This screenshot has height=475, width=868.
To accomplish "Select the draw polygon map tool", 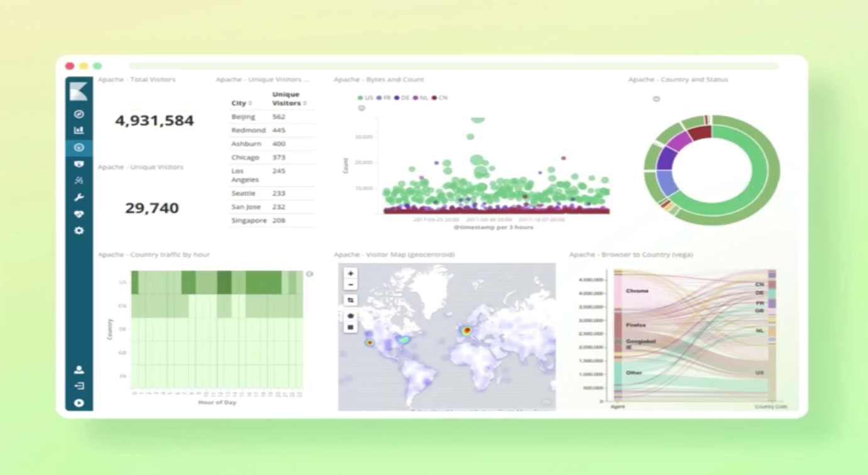I will coord(351,316).
